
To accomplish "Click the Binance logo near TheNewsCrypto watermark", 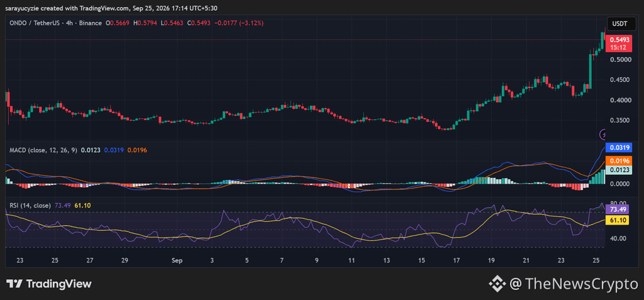I will tap(497, 284).
